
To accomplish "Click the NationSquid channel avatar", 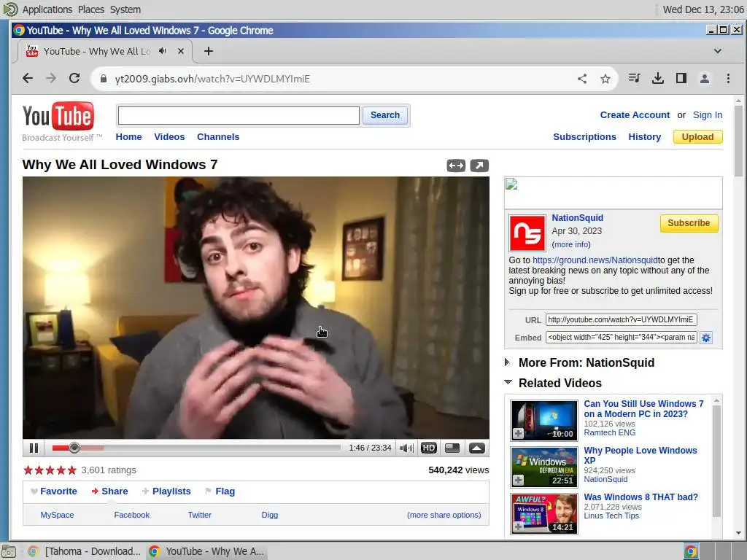I will point(527,233).
